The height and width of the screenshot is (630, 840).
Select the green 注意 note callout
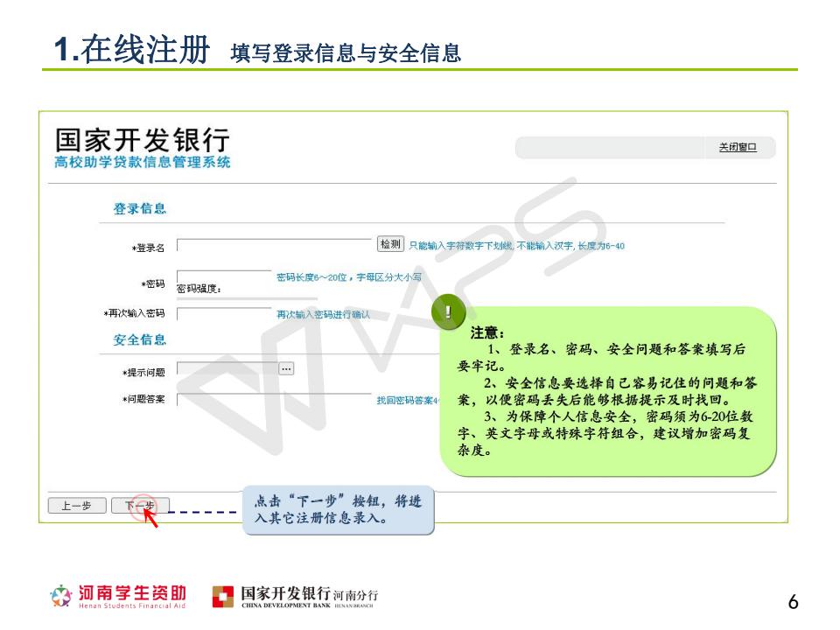coord(608,394)
